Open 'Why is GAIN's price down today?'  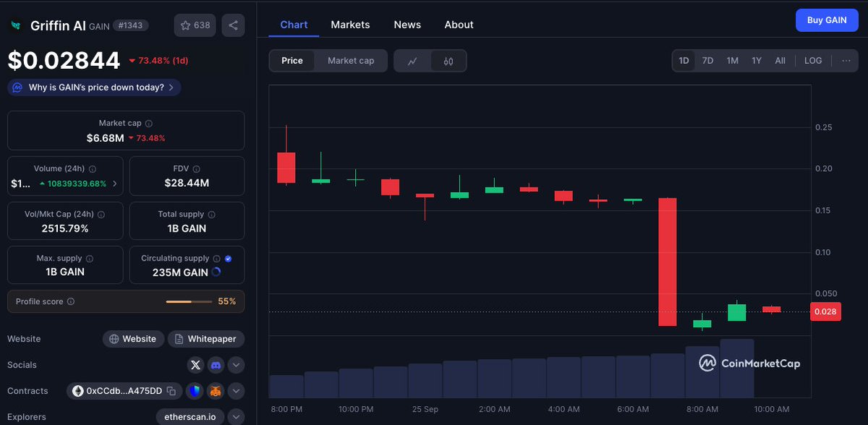click(95, 88)
